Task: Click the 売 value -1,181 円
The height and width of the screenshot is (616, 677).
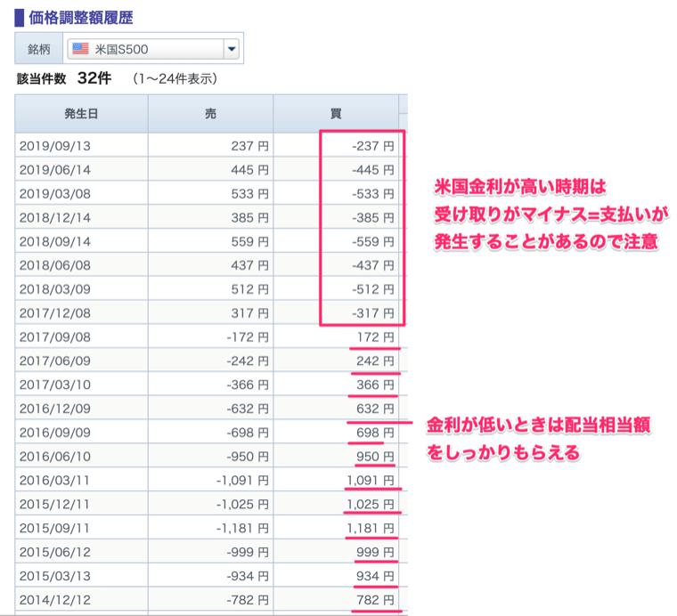Action: [242, 528]
